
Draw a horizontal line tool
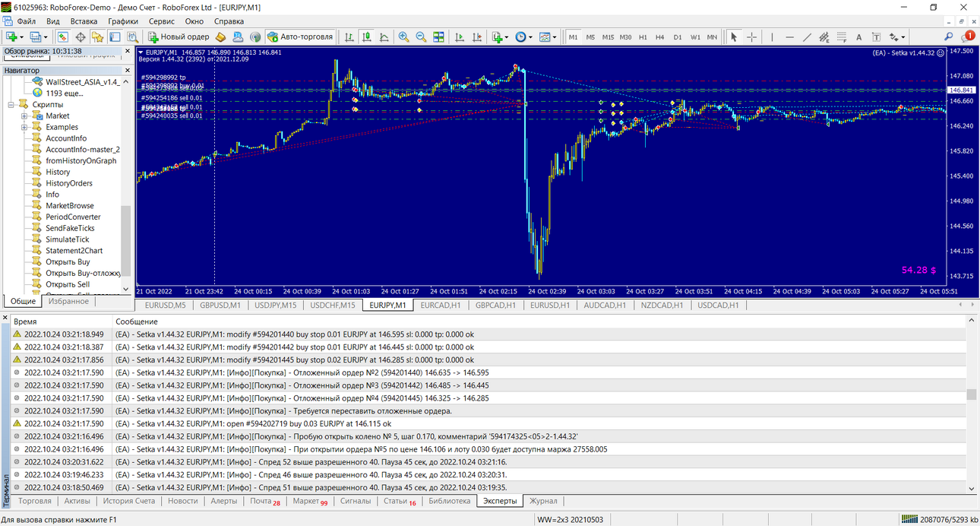click(789, 36)
